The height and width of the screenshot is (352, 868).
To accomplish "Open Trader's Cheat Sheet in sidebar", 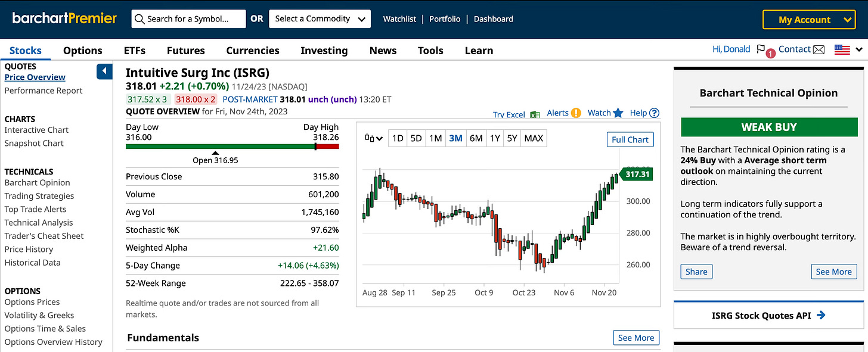I will coord(44,236).
